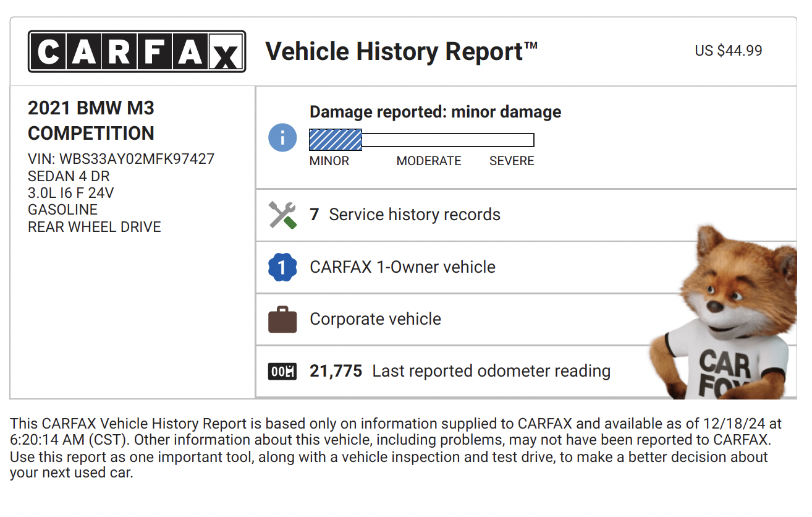This screenshot has height=517, width=812.
Task: Click the CARFAX logo
Action: (137, 52)
